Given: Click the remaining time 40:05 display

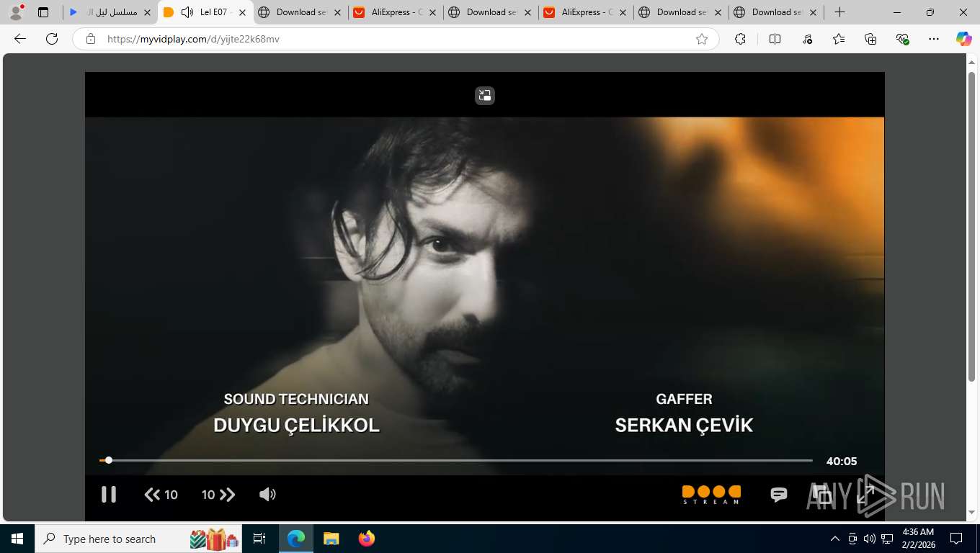Looking at the screenshot, I should [x=842, y=462].
